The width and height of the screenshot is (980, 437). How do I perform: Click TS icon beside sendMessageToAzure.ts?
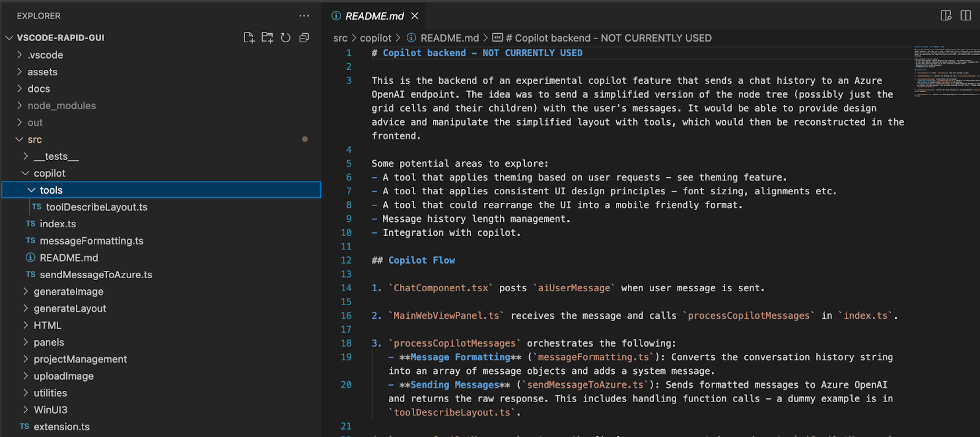click(x=31, y=275)
